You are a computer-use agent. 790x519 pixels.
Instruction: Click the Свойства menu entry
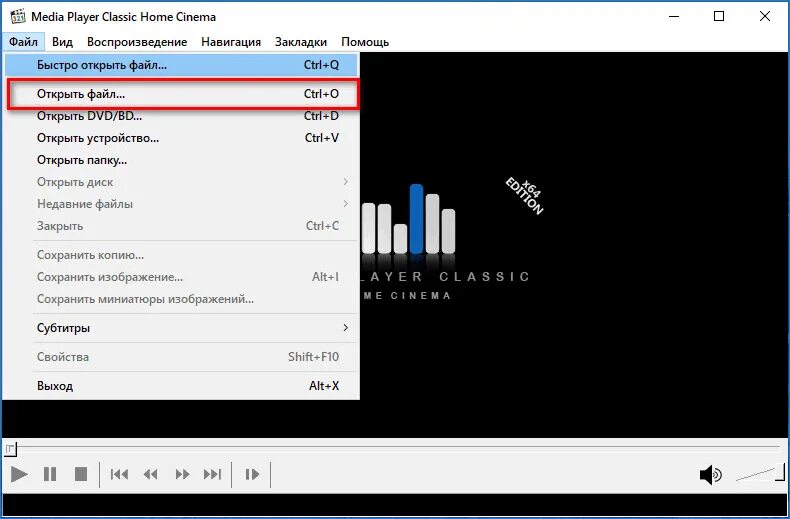(181, 357)
